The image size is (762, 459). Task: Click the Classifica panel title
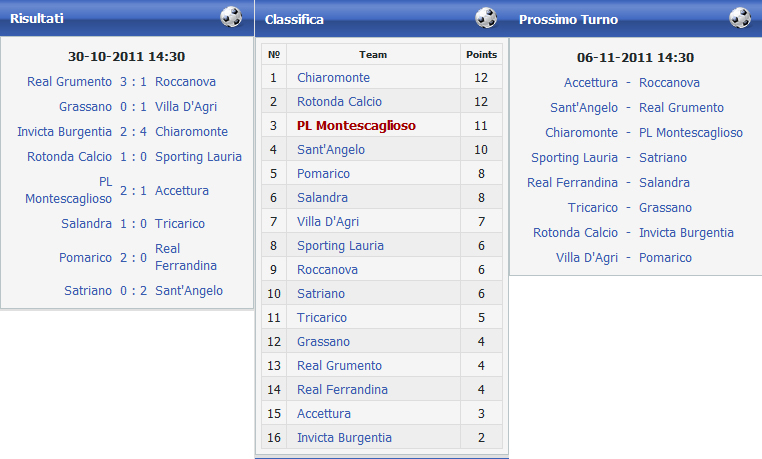[x=294, y=19]
